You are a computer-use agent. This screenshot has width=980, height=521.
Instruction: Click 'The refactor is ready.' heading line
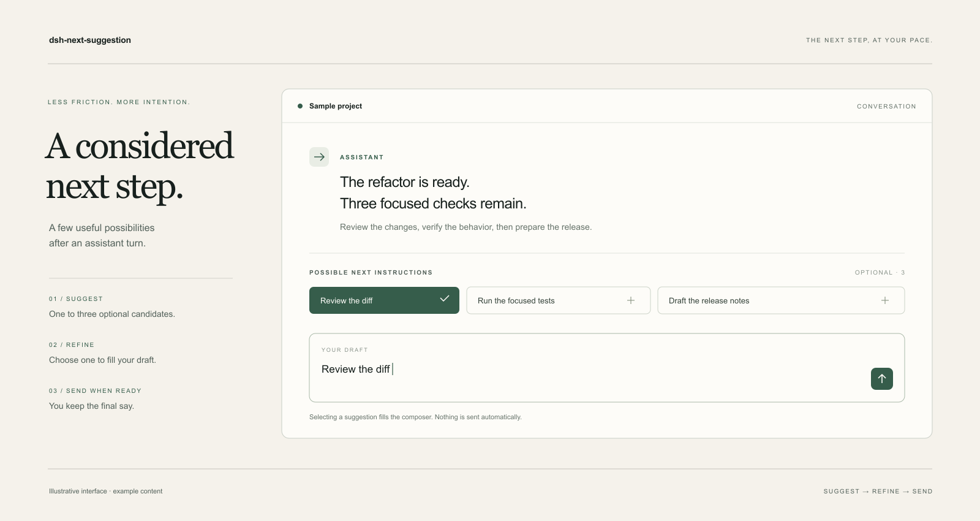coord(405,182)
